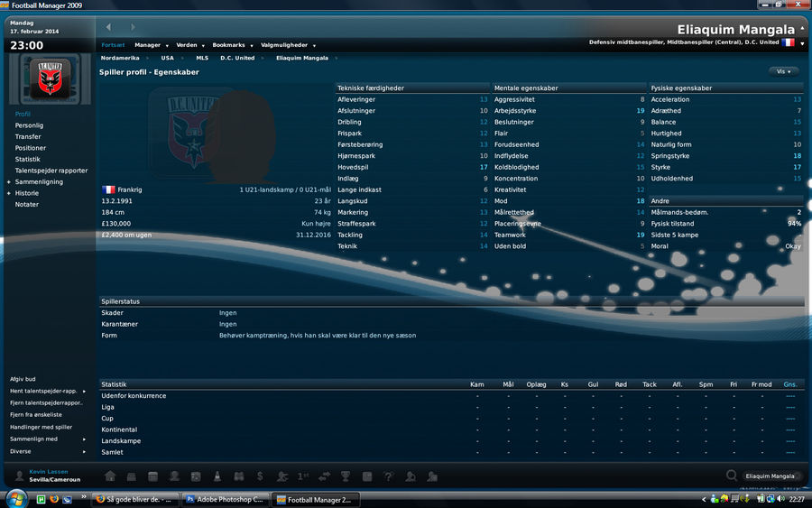Open the training cone icon
This screenshot has height=508, width=812.
point(217,476)
